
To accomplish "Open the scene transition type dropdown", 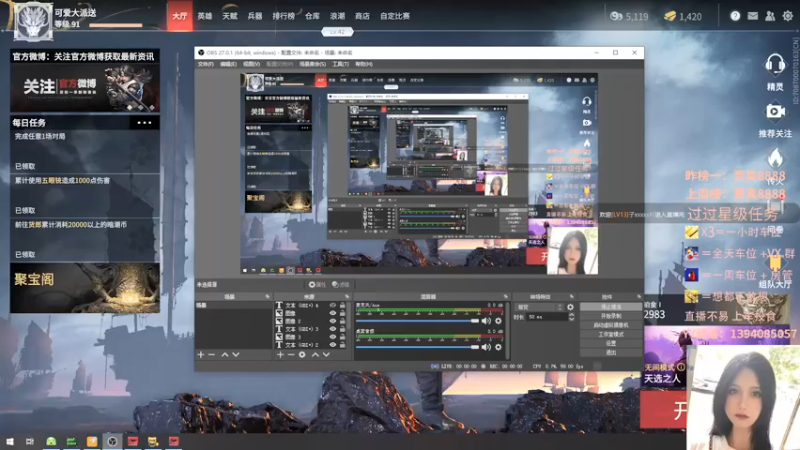I will (539, 307).
